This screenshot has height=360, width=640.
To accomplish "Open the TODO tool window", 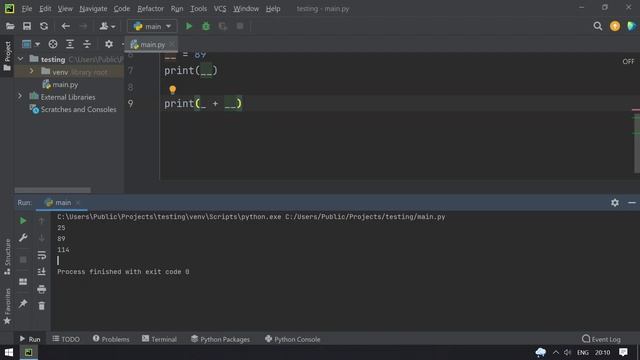I will 66,339.
